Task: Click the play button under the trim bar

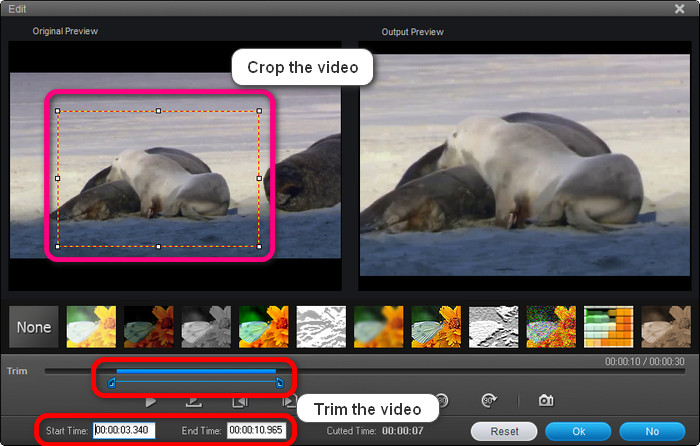Action: click(x=151, y=401)
